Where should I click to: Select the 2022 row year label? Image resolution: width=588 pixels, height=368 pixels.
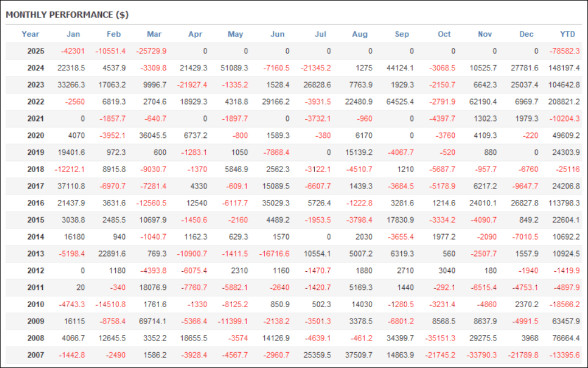(x=35, y=102)
